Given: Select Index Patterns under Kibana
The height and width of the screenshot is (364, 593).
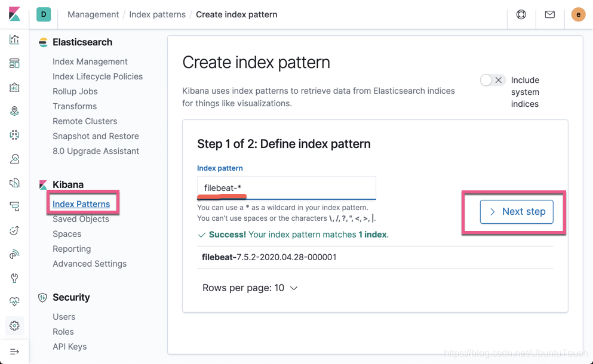Looking at the screenshot, I should point(81,204).
